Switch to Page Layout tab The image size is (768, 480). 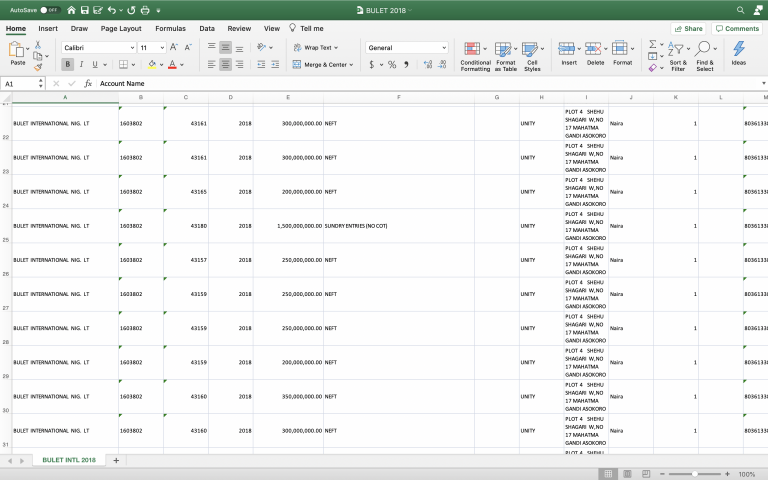pos(121,28)
